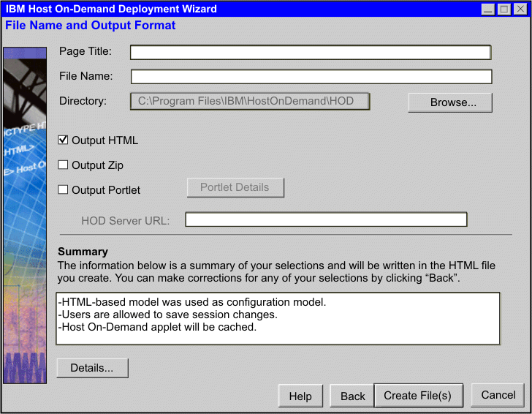Screen dimensions: 532x414
Task: Open the Details... button
Action: 93,368
